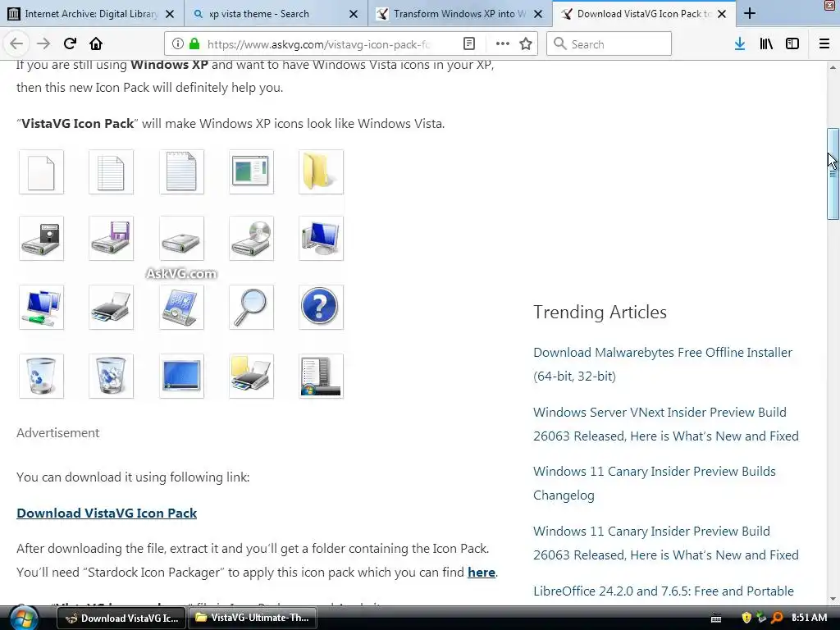Click the magnifying glass search icon image

[251, 307]
